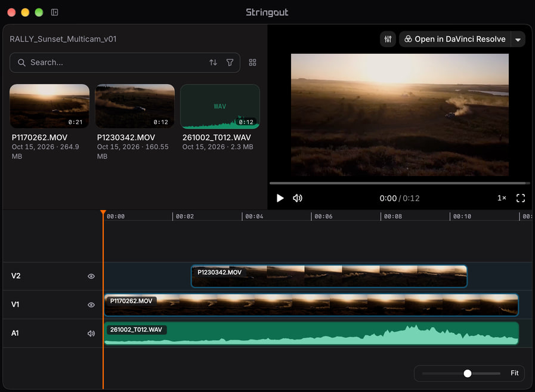Select the P1170262.MOV thumbnail in media bin

pyautogui.click(x=50, y=106)
